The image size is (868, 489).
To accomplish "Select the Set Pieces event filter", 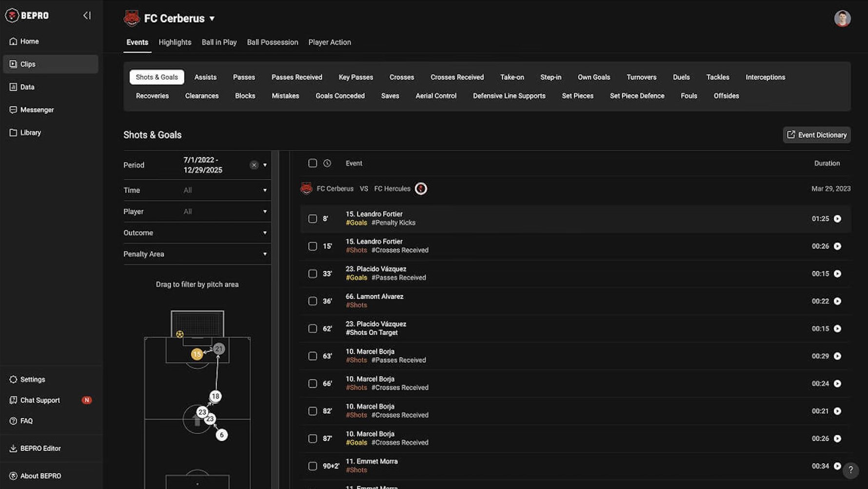I will click(577, 96).
